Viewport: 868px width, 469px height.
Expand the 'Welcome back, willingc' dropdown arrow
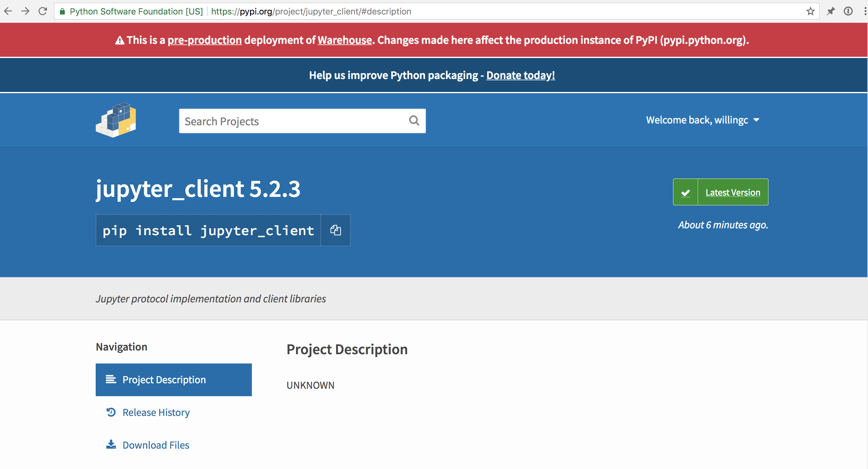(757, 120)
